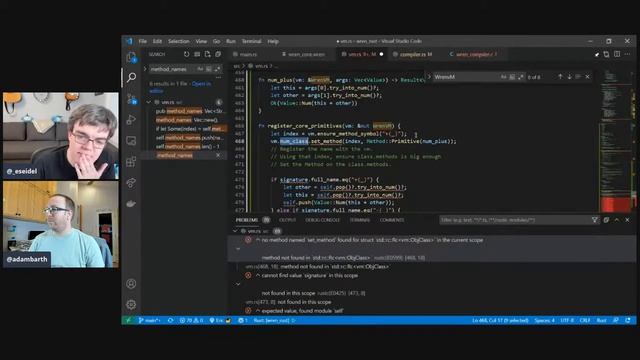
Task: Collapse vm.rs search results group
Action: [149, 102]
